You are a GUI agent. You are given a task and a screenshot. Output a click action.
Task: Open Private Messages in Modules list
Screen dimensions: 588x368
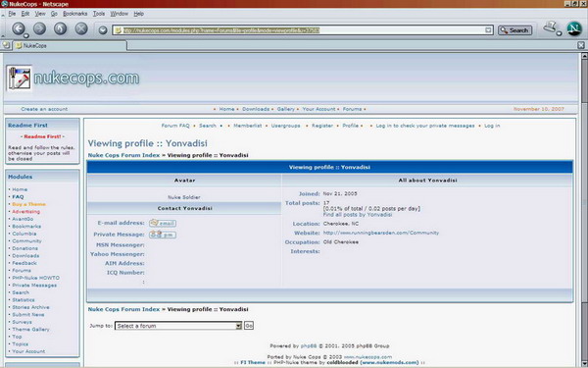tap(34, 286)
